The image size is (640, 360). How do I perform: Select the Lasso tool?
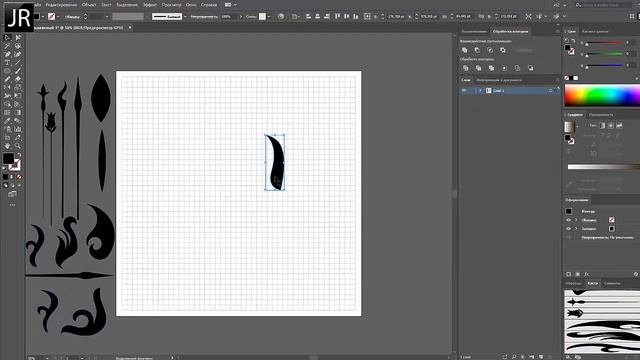pos(18,46)
